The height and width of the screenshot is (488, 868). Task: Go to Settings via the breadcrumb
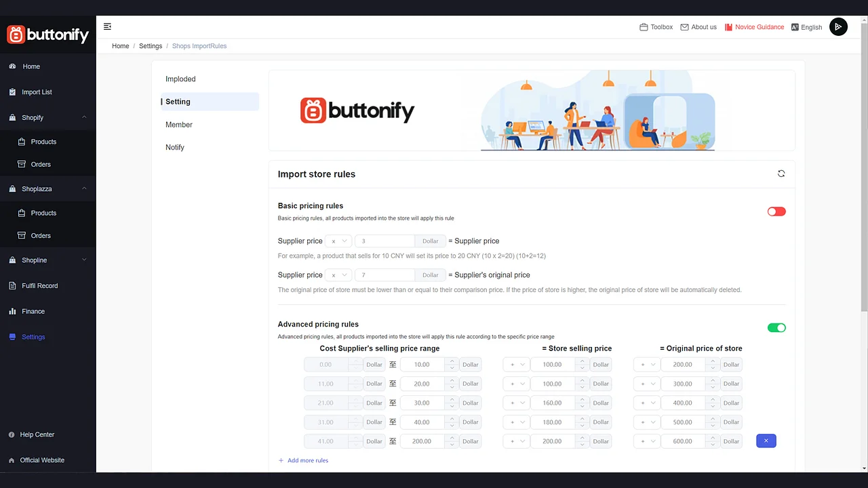coord(151,45)
